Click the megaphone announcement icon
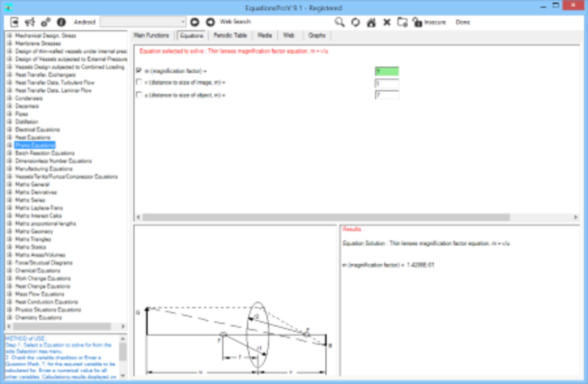Screen dimensions: 588x384 [30, 22]
